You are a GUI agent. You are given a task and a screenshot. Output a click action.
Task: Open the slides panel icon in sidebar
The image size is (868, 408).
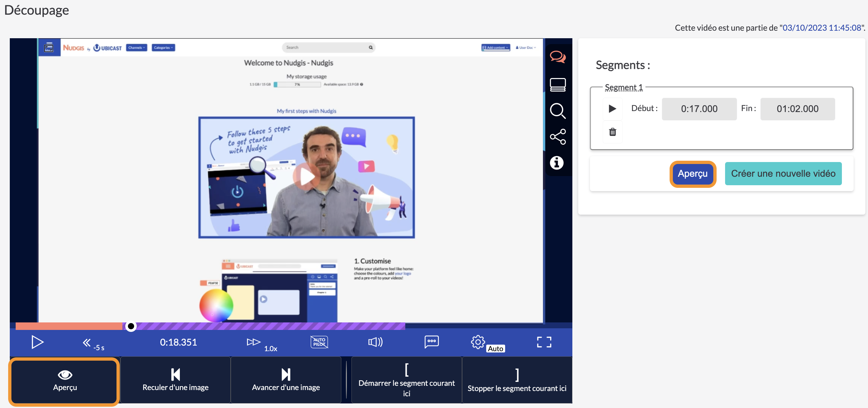click(x=558, y=85)
